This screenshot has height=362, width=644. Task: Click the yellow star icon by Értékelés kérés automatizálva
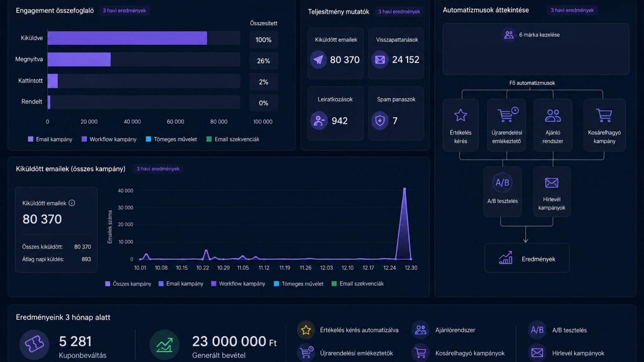click(x=306, y=330)
